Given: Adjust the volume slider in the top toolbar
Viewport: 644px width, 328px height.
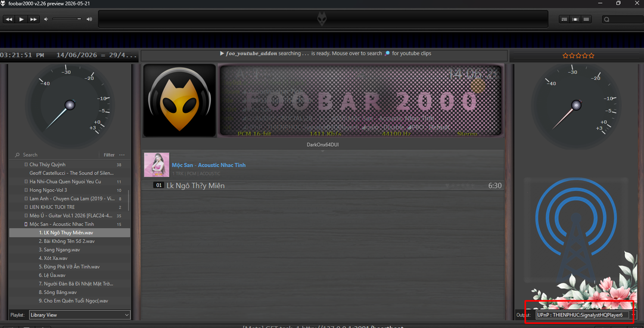Looking at the screenshot, I should (67, 19).
